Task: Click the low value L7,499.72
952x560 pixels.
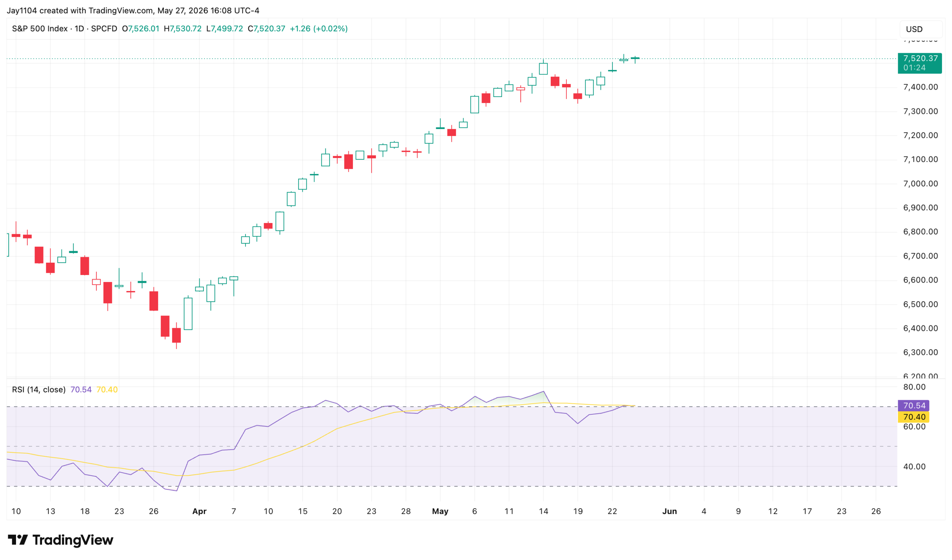Action: point(224,29)
